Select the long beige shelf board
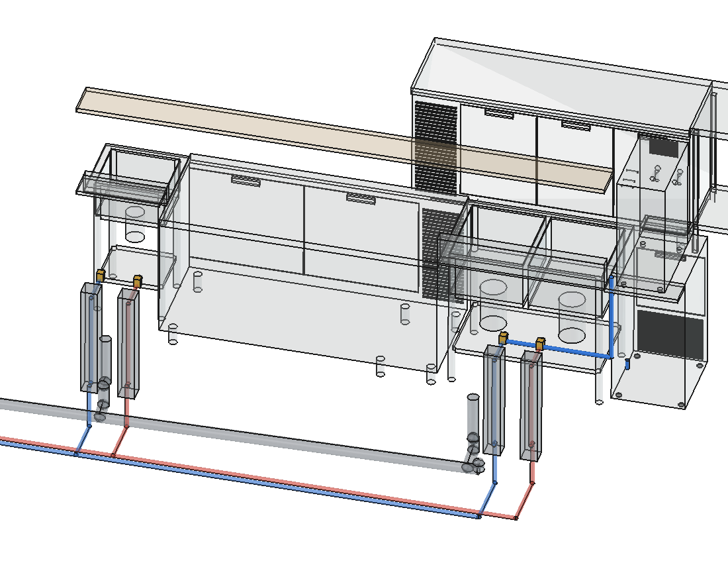The image size is (728, 563). [343, 140]
